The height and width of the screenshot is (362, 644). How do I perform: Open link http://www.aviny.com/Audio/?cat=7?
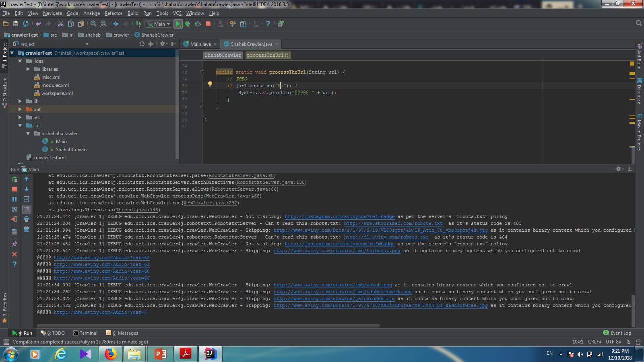coord(100,312)
